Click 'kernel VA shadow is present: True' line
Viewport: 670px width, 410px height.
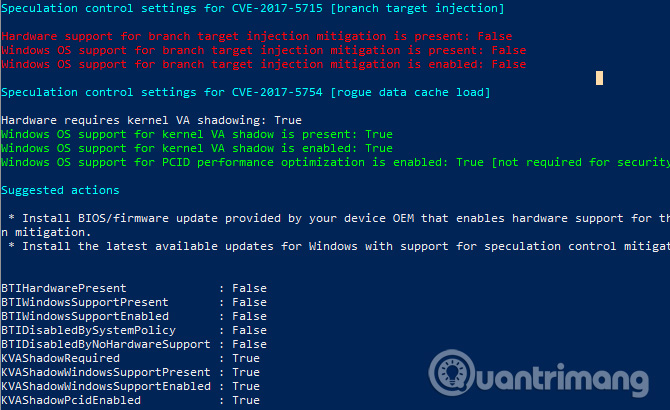coord(197,134)
